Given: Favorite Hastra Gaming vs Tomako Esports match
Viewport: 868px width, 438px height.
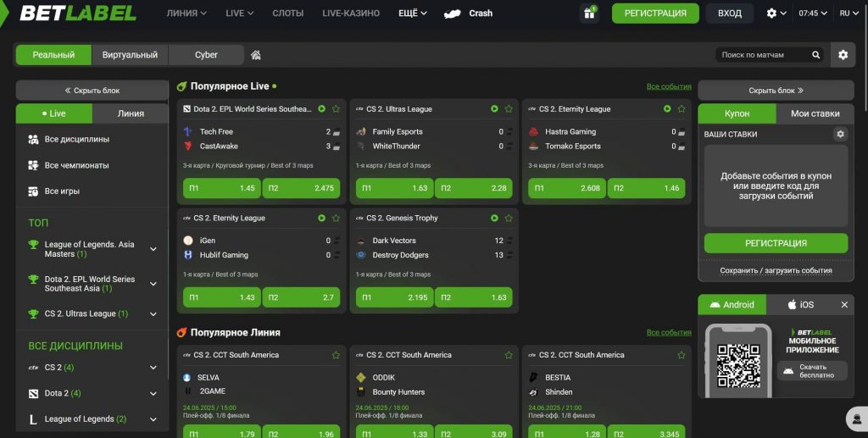Looking at the screenshot, I should click(x=682, y=109).
